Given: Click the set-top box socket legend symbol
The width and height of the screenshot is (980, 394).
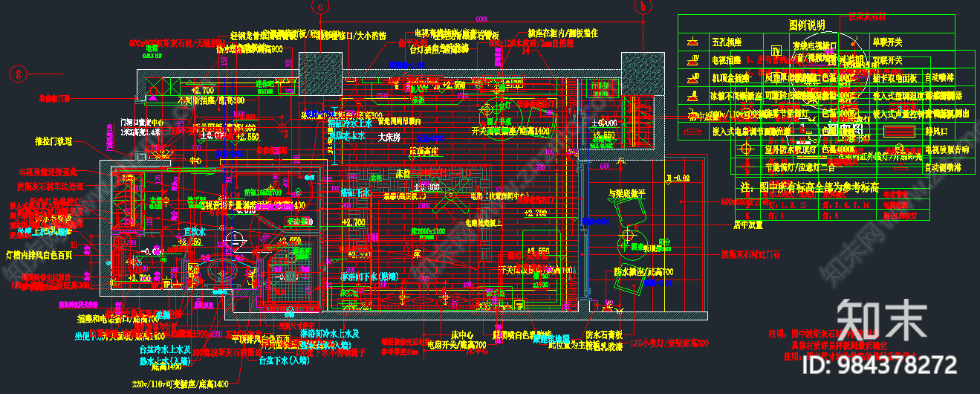Looking at the screenshot, I should (694, 77).
